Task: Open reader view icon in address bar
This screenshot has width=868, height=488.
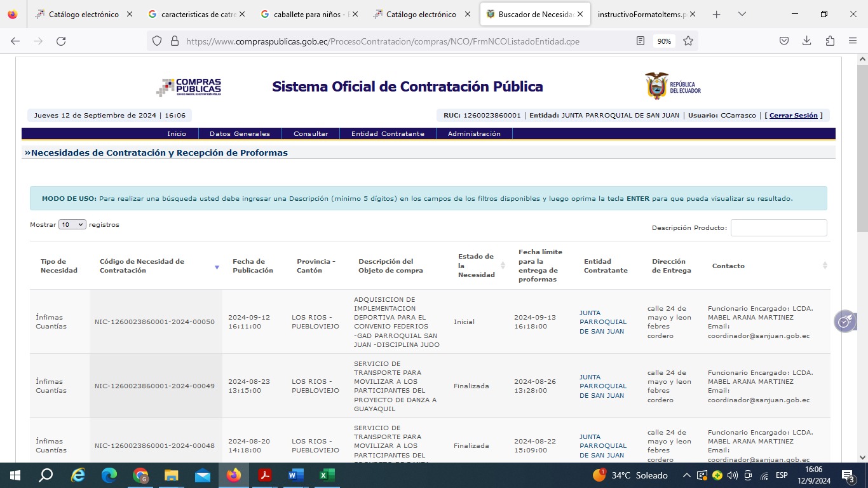Action: [x=641, y=41]
